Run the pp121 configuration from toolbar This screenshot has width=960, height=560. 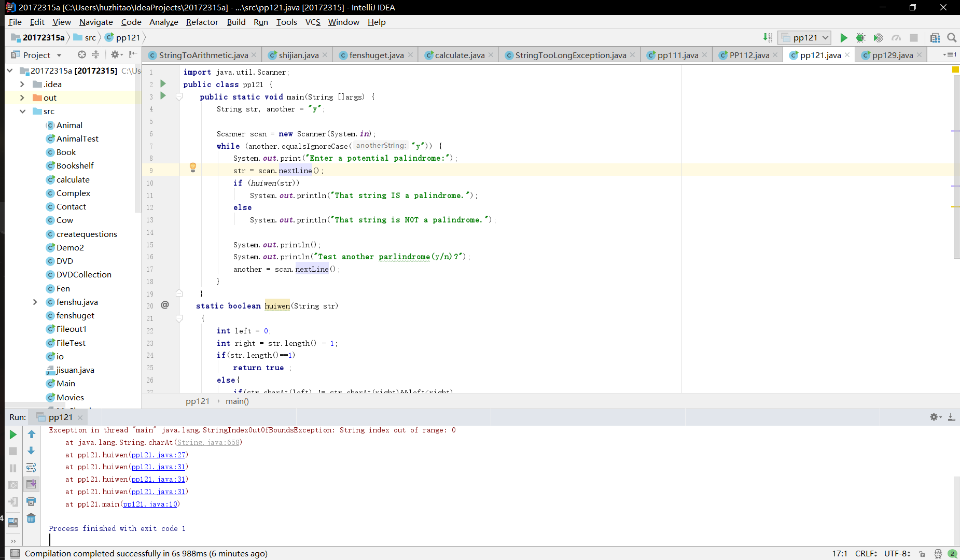coord(843,37)
